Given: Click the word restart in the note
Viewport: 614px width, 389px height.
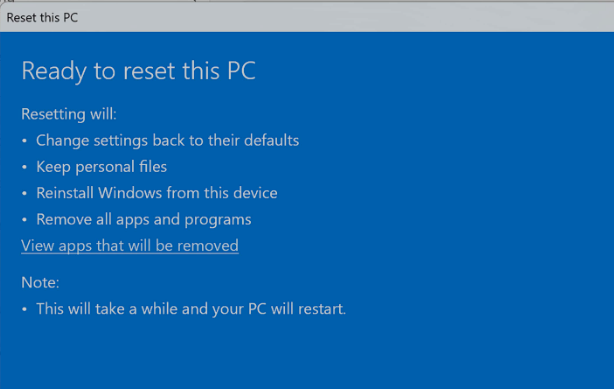Looking at the screenshot, I should coord(322,309).
